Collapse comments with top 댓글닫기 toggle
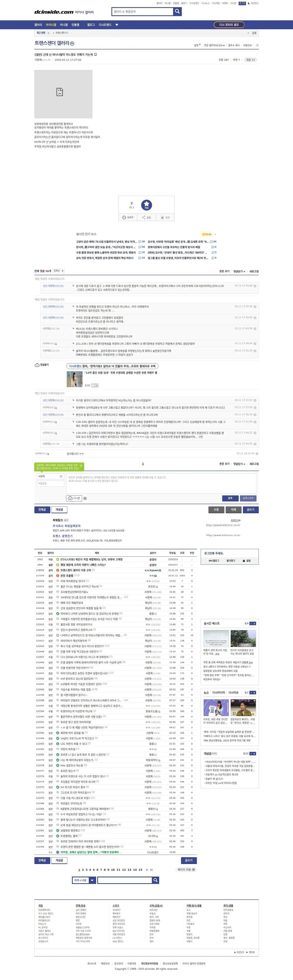The image size is (293, 980). [239, 271]
